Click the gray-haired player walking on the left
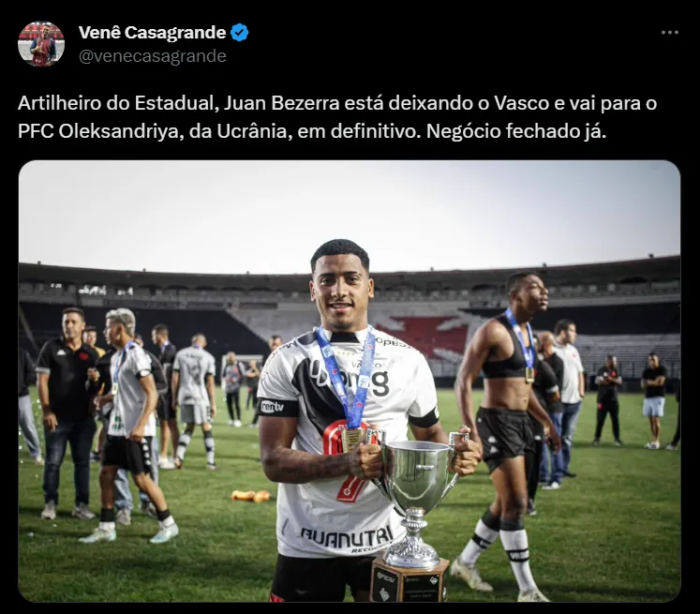This screenshot has width=700, height=614. [x=129, y=425]
